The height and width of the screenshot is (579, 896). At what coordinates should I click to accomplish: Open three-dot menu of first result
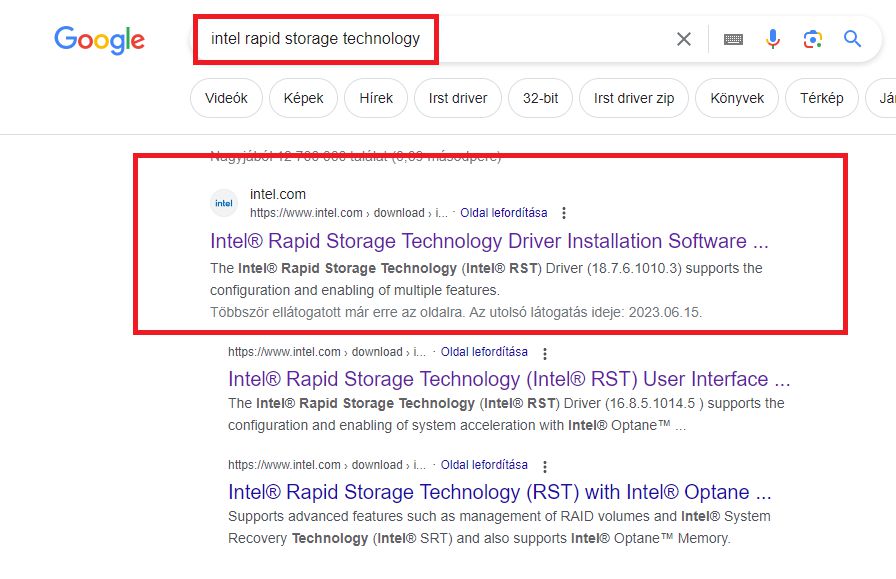click(564, 213)
